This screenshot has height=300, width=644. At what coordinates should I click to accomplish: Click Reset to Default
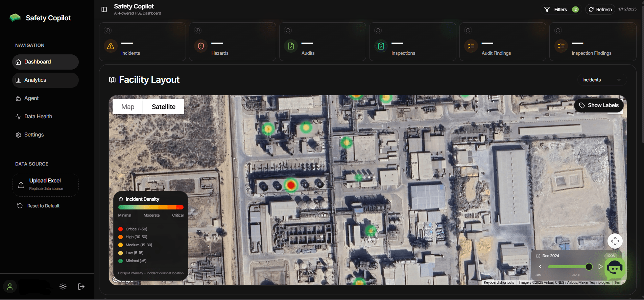[43, 206]
